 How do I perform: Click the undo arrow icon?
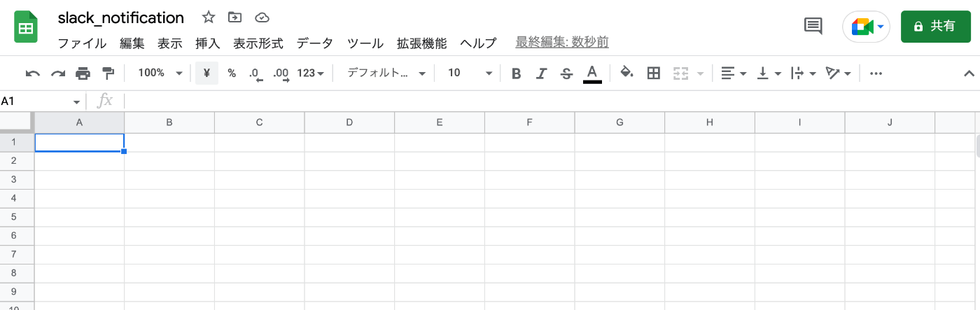click(33, 73)
